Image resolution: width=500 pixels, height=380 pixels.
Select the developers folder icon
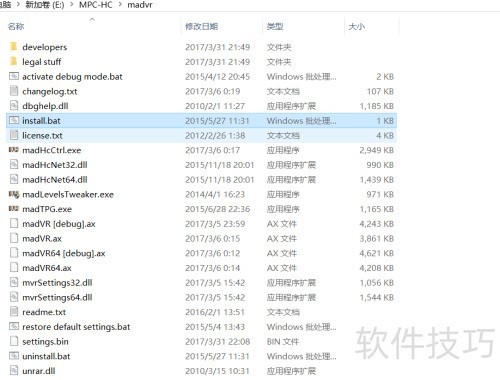pyautogui.click(x=13, y=46)
